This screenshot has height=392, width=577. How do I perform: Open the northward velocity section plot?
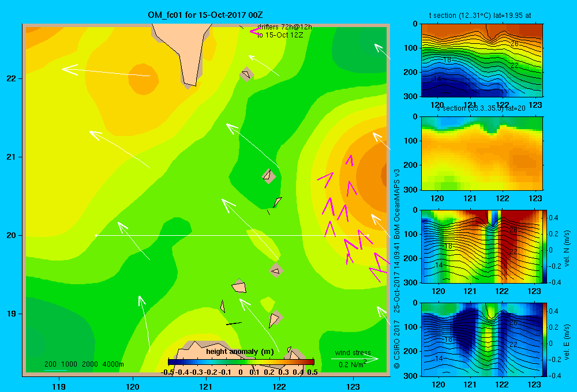coord(482,246)
